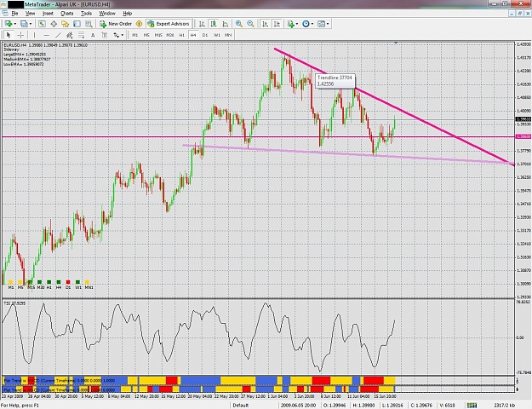This screenshot has width=532, height=409.
Task: Open the View menu
Action: coord(30,14)
